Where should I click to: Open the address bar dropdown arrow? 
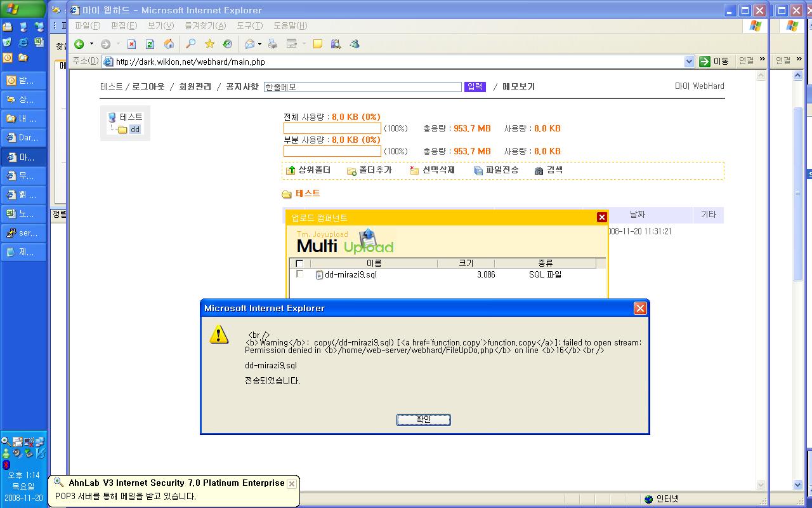(x=689, y=62)
